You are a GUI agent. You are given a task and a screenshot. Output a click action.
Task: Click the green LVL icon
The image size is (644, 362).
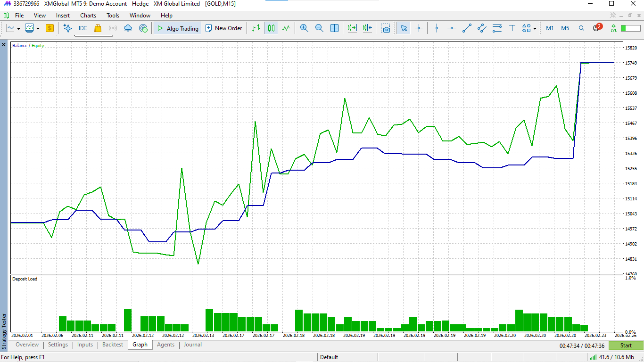[x=613, y=28]
